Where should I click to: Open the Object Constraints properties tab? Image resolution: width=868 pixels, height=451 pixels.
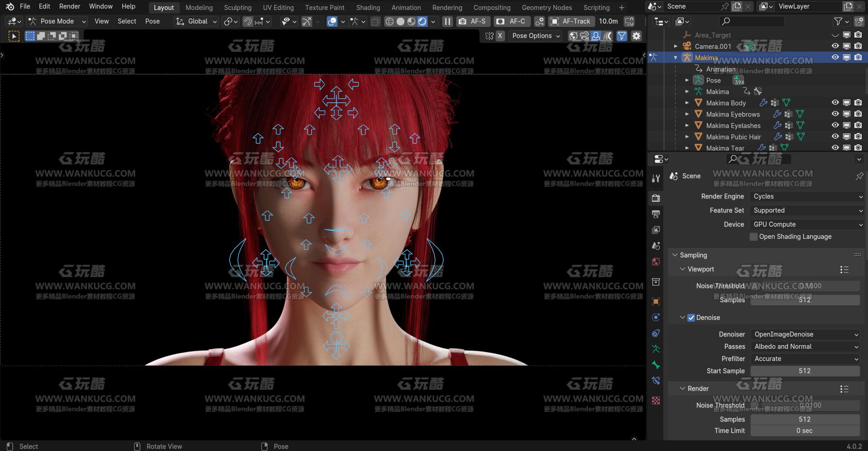pyautogui.click(x=656, y=333)
